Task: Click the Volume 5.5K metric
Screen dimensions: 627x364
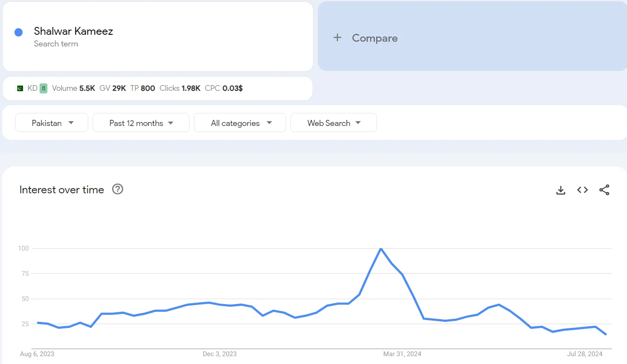Action: coord(73,88)
